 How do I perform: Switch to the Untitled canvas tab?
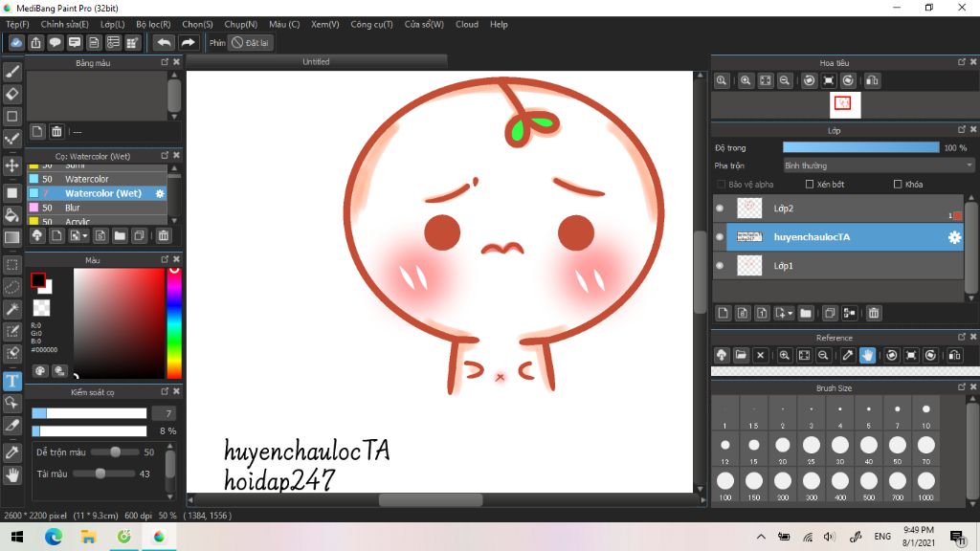pos(316,62)
